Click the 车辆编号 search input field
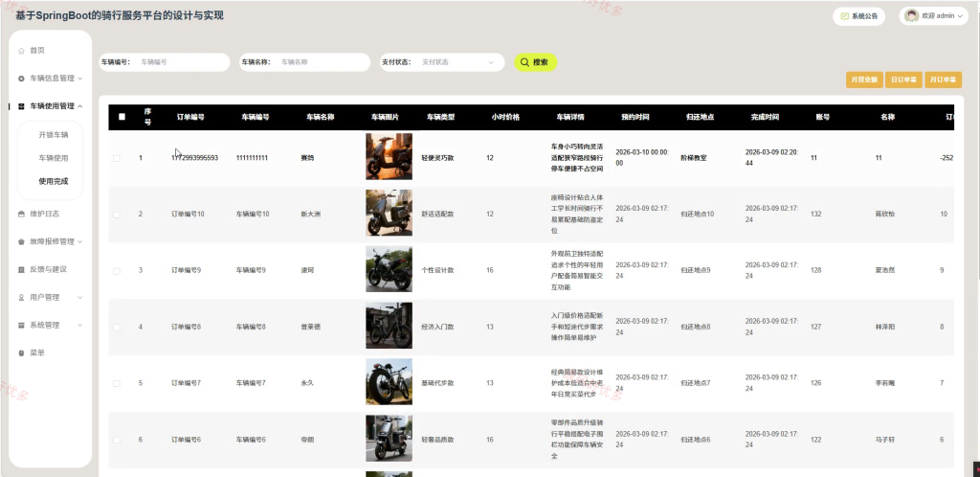The height and width of the screenshot is (477, 980). 181,62
